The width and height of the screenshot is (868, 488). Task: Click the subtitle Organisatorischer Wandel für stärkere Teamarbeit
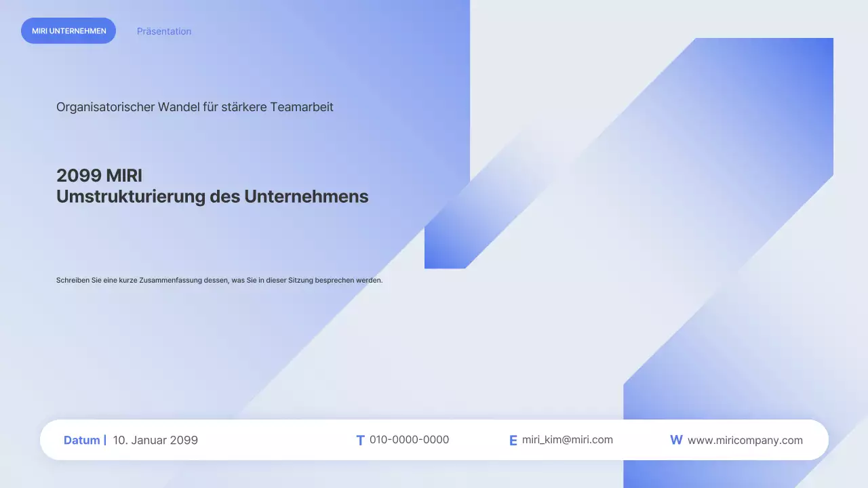click(x=195, y=107)
